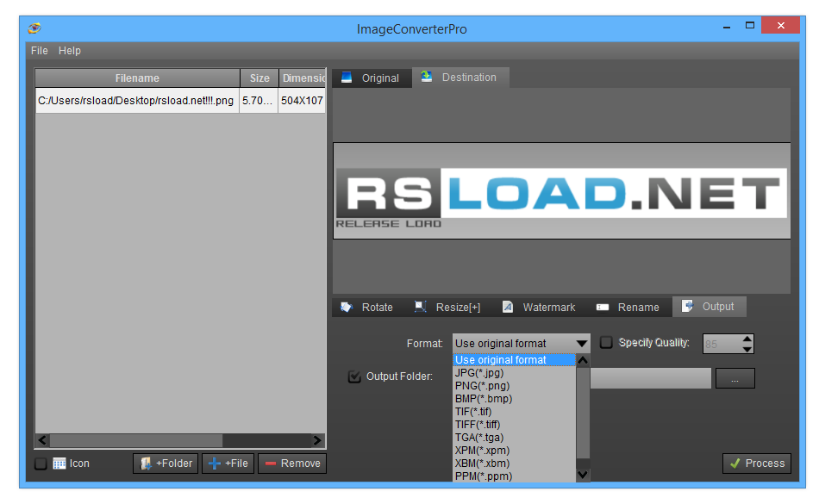
Task: Click the Output Folder path field
Action: pyautogui.click(x=651, y=378)
